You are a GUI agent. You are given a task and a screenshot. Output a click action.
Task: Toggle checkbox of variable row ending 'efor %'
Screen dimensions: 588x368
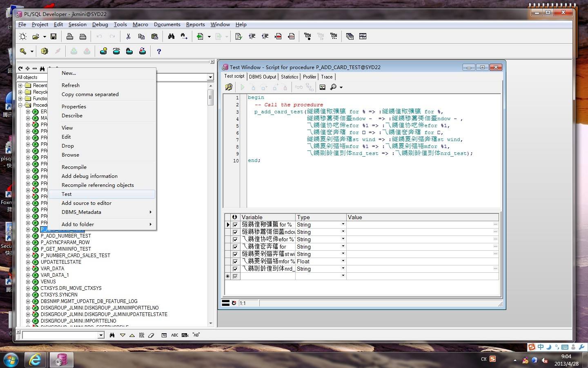click(x=235, y=239)
